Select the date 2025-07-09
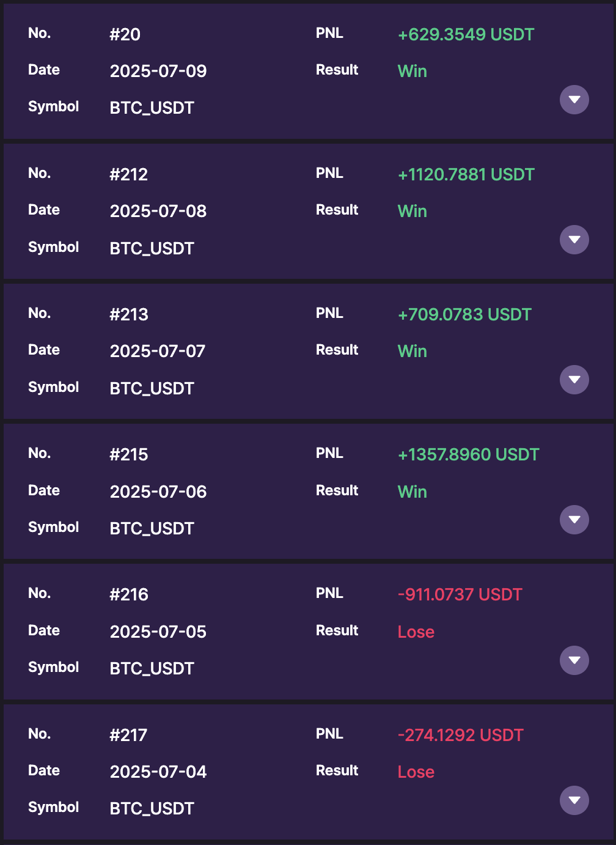Viewport: 616px width, 845px height. (x=158, y=72)
